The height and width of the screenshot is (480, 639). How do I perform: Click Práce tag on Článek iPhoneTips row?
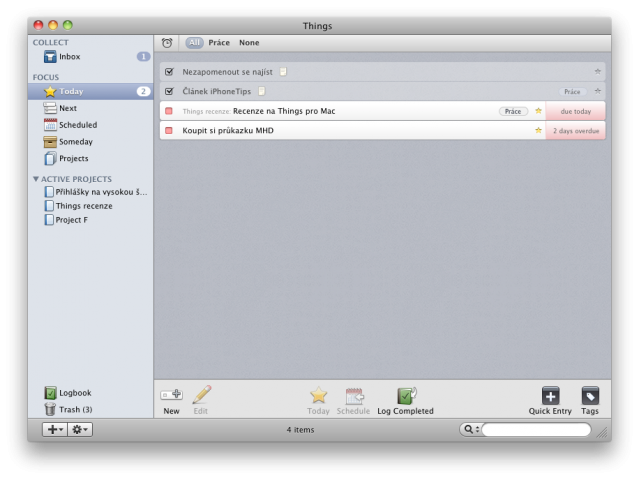(x=572, y=92)
